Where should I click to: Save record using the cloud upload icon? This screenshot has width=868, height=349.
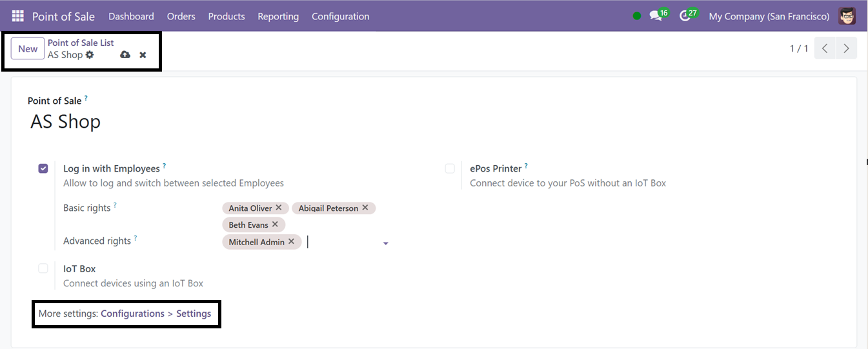[x=125, y=55]
